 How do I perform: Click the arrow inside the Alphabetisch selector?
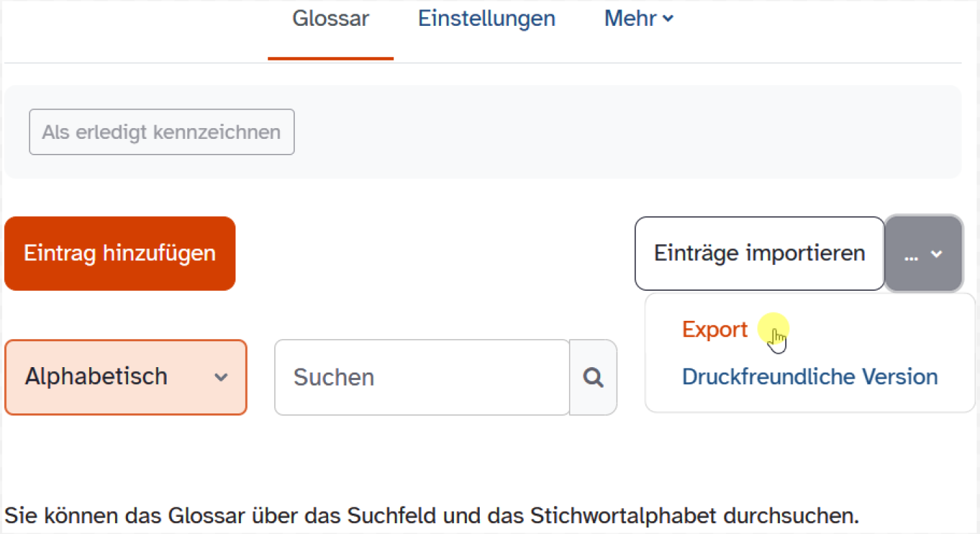click(x=220, y=377)
